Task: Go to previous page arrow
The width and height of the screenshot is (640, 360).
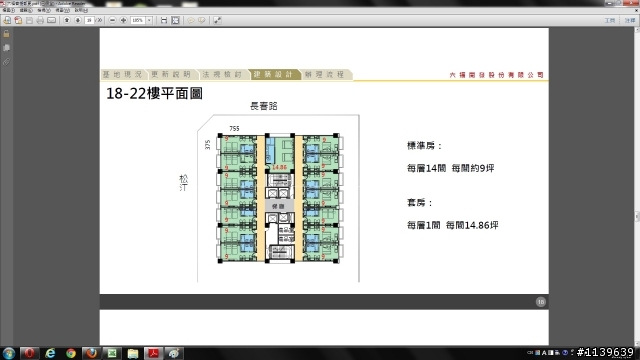Action: [x=67, y=20]
